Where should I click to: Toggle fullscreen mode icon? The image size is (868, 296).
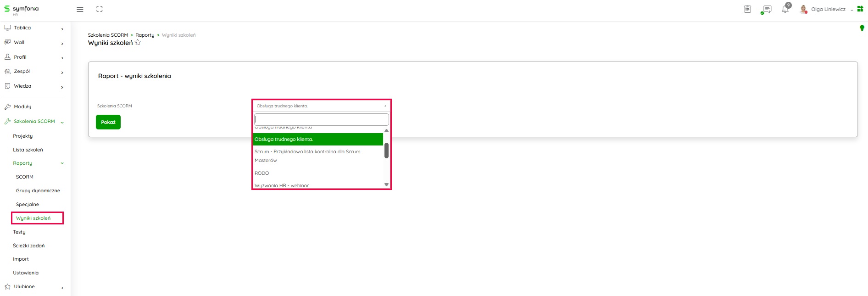(100, 9)
